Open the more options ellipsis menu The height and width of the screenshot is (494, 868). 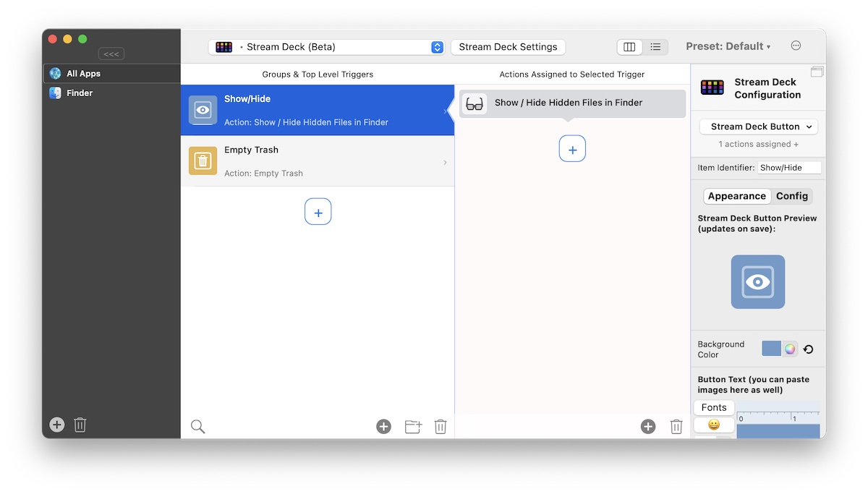(x=796, y=46)
